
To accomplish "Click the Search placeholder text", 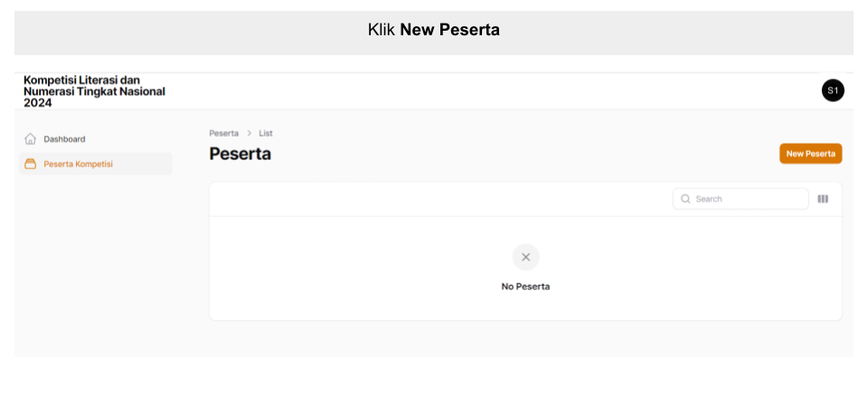I will pyautogui.click(x=709, y=199).
